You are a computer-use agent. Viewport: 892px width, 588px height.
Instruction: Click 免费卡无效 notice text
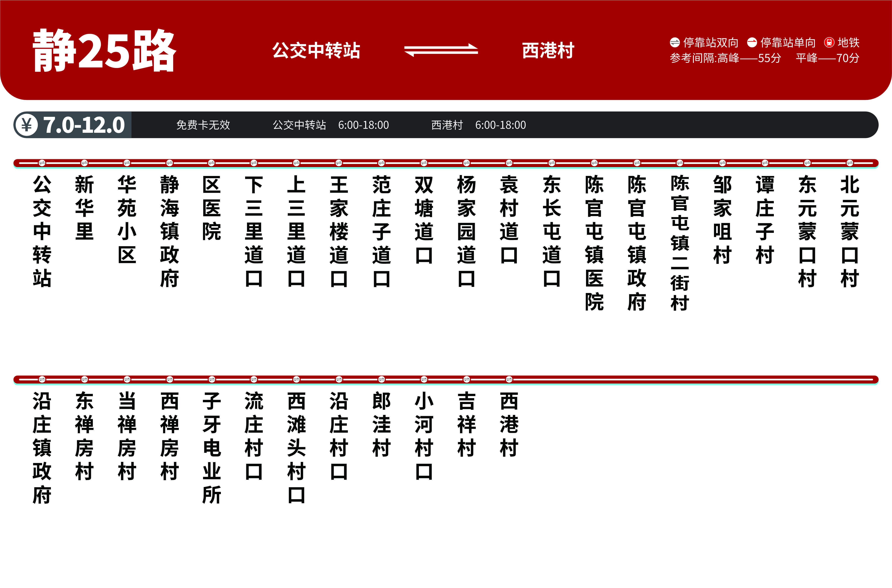203,125
